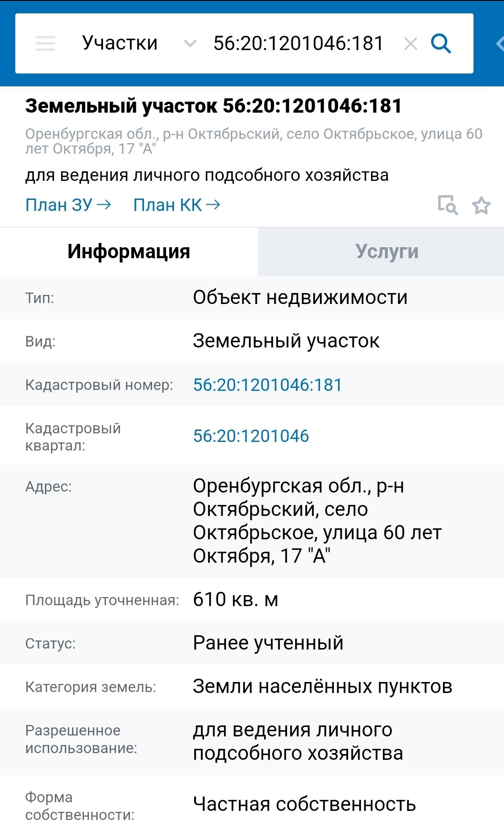Switch to the Услуги tab
This screenshot has width=504, height=829.
coord(387,252)
